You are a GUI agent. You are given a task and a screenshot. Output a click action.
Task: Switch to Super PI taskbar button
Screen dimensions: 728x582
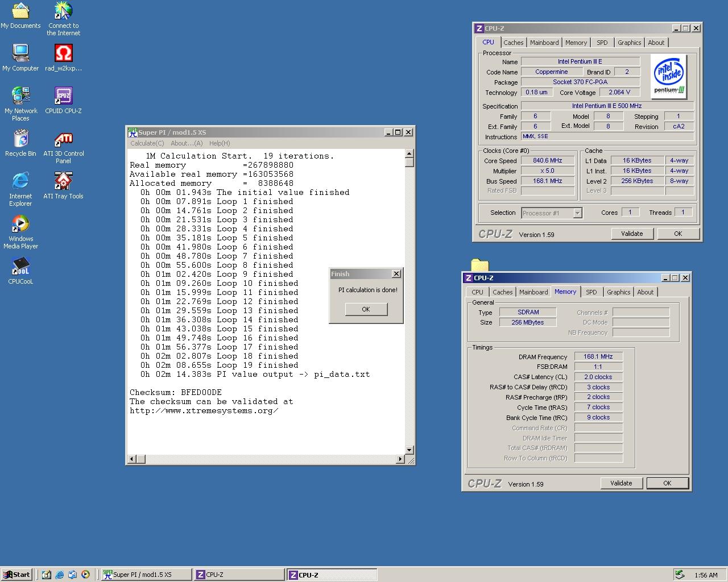pyautogui.click(x=146, y=575)
